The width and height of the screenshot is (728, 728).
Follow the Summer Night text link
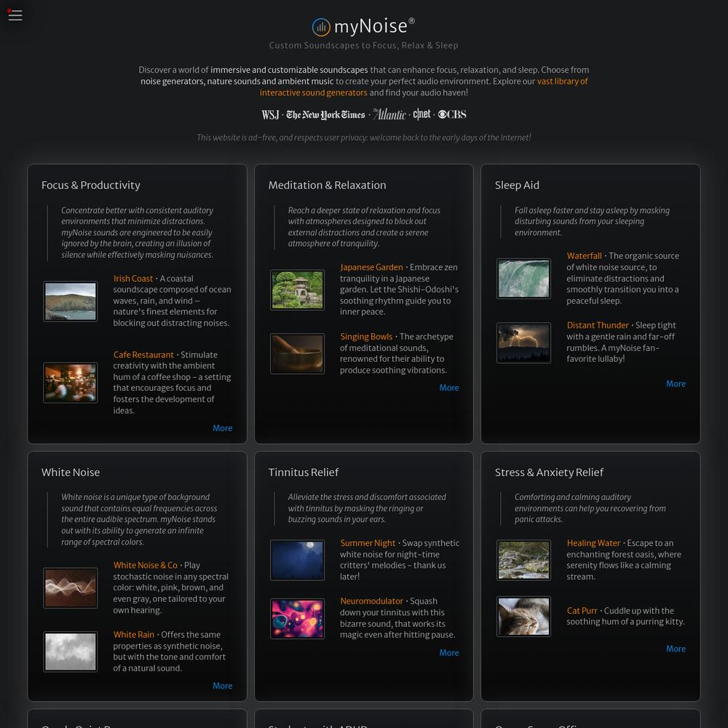368,543
